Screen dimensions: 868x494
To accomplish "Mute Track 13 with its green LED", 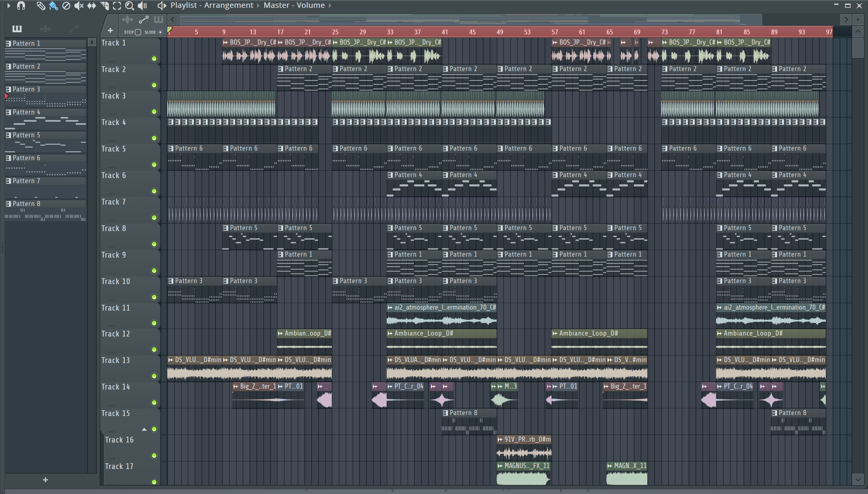I will pos(154,376).
